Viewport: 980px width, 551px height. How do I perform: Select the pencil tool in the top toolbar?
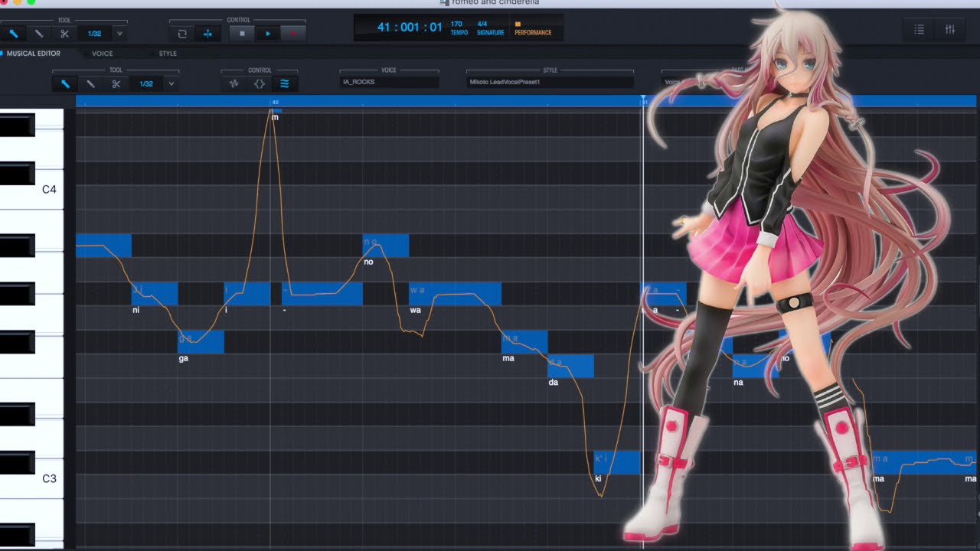point(14,34)
